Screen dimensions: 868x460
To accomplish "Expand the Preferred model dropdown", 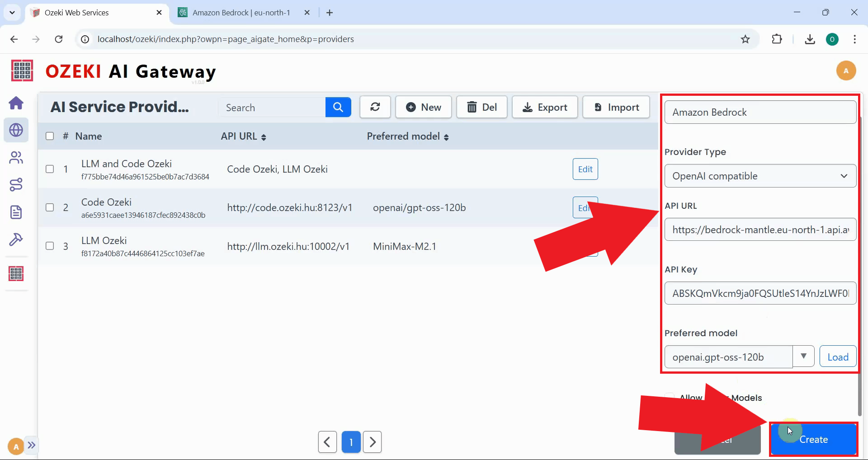I will click(804, 356).
